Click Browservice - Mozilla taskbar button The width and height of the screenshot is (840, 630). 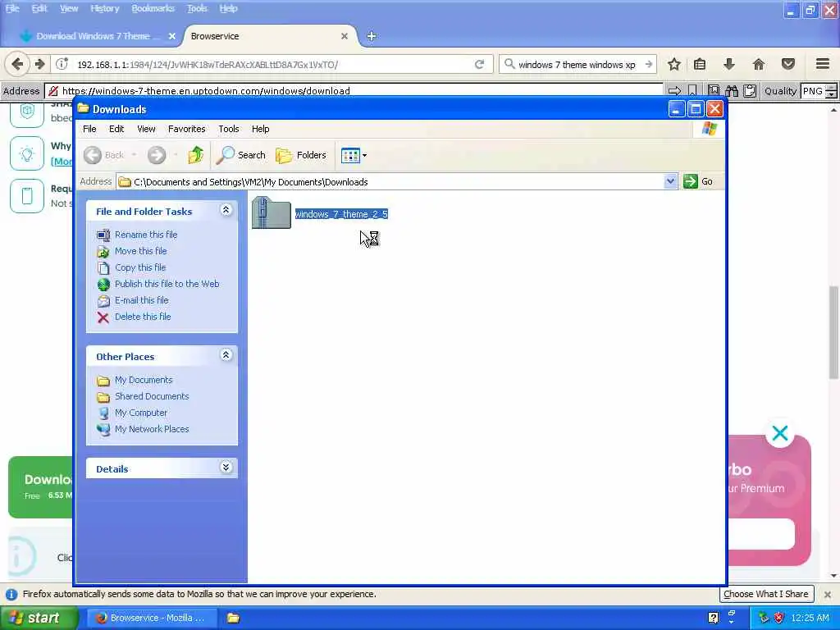tap(152, 618)
